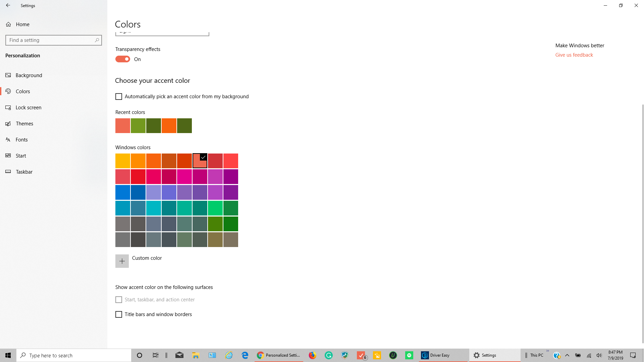Open the notification action center

[x=633, y=355]
